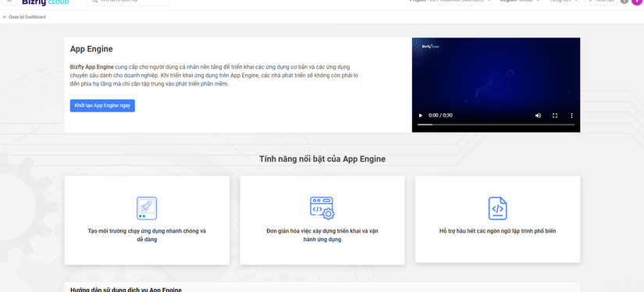Open the video in fullscreen
644x292 pixels.
(x=555, y=116)
